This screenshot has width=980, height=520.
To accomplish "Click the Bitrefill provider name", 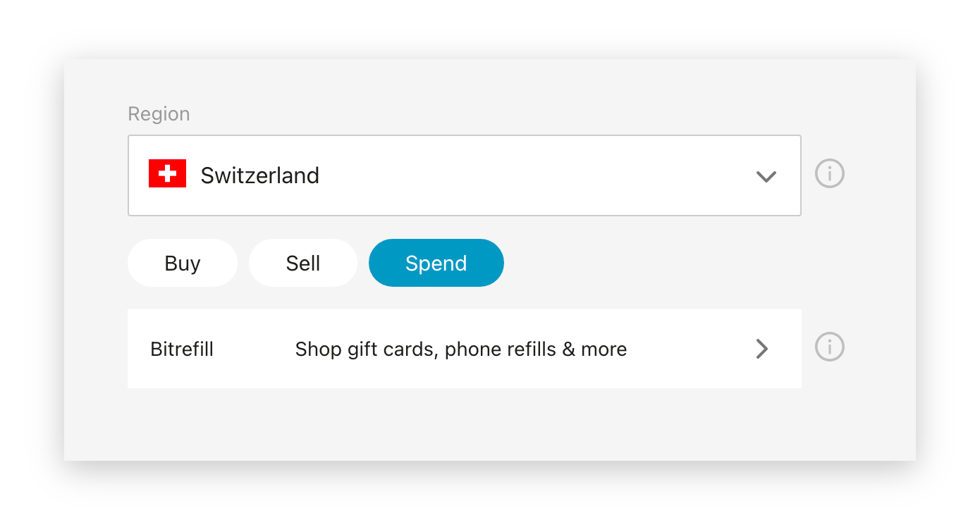I will pyautogui.click(x=182, y=349).
